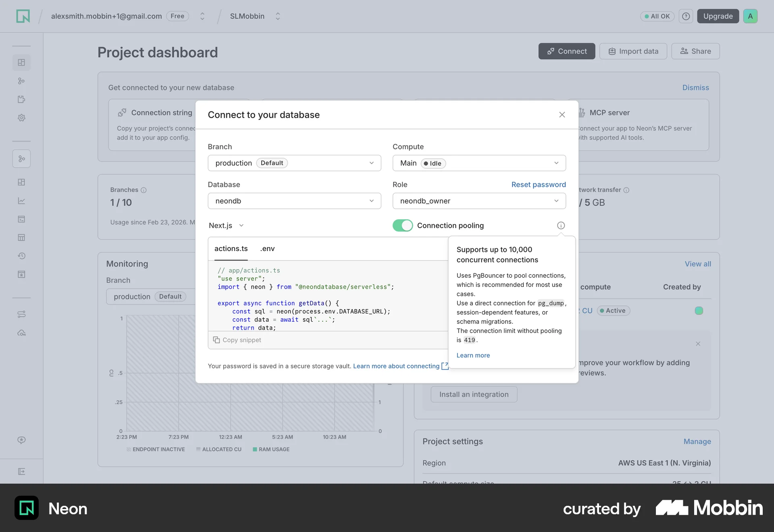Click the green creator avatar in the Created by column
Screen dimensions: 774x532
tap(699, 311)
